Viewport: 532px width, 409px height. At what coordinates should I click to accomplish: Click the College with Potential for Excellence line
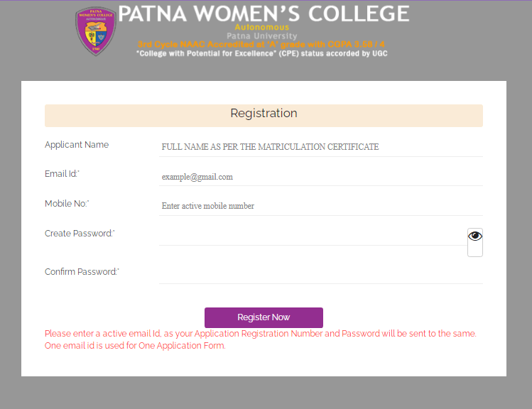click(261, 53)
